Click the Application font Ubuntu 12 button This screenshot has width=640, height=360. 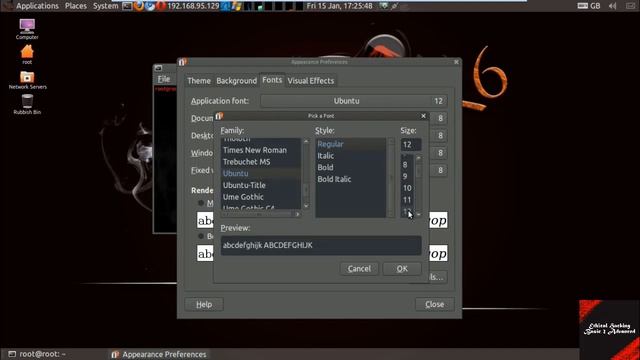(x=353, y=101)
